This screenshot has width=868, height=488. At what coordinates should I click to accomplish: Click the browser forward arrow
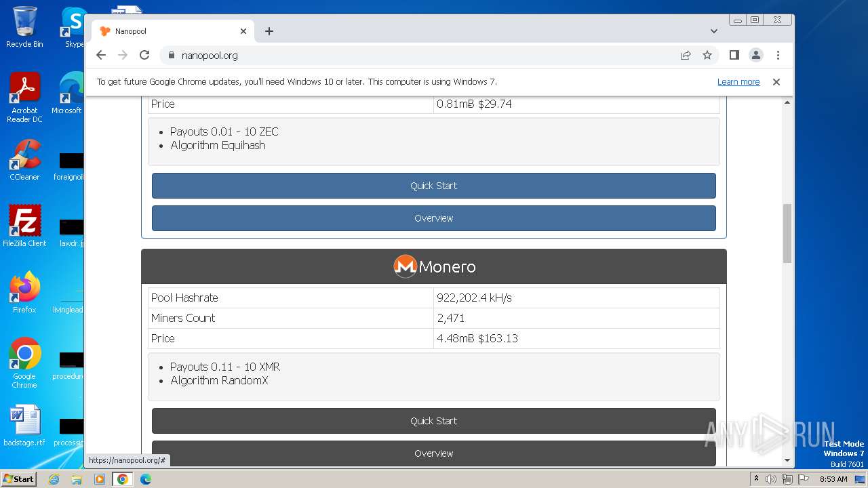point(123,55)
